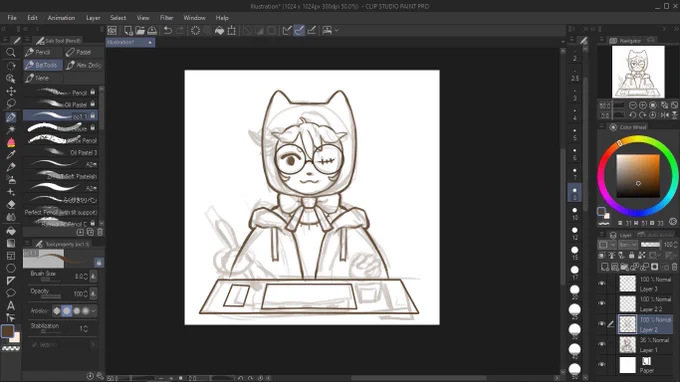
Task: Click zoom in in Navigator
Action: (x=643, y=105)
